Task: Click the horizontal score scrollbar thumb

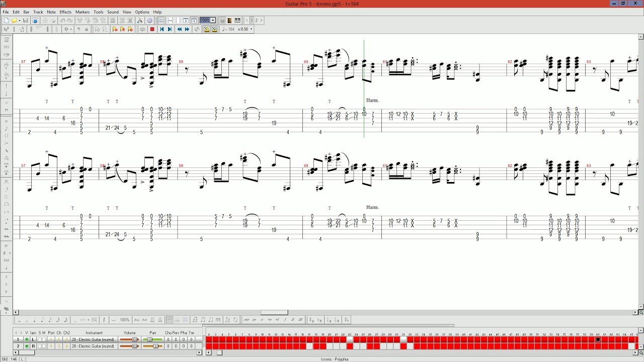Action: 274,312
